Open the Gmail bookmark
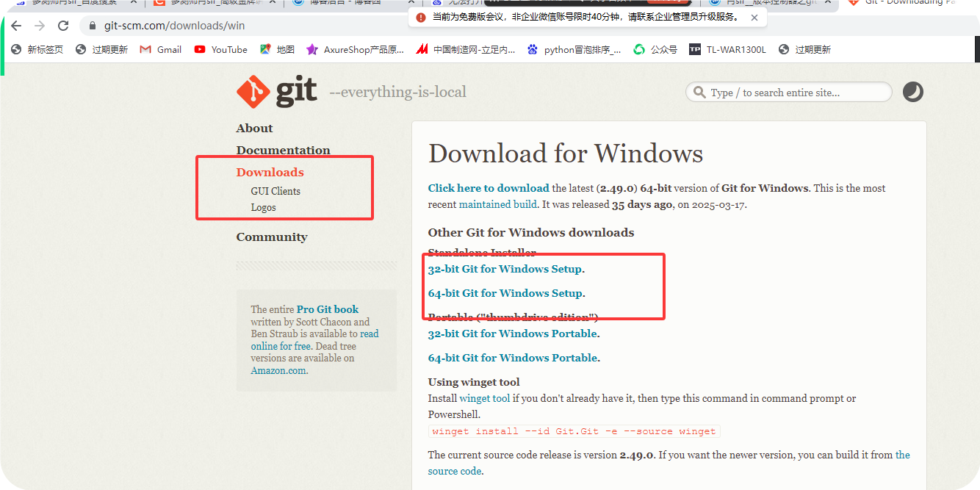Screen dimensions: 980x490 coord(160,50)
